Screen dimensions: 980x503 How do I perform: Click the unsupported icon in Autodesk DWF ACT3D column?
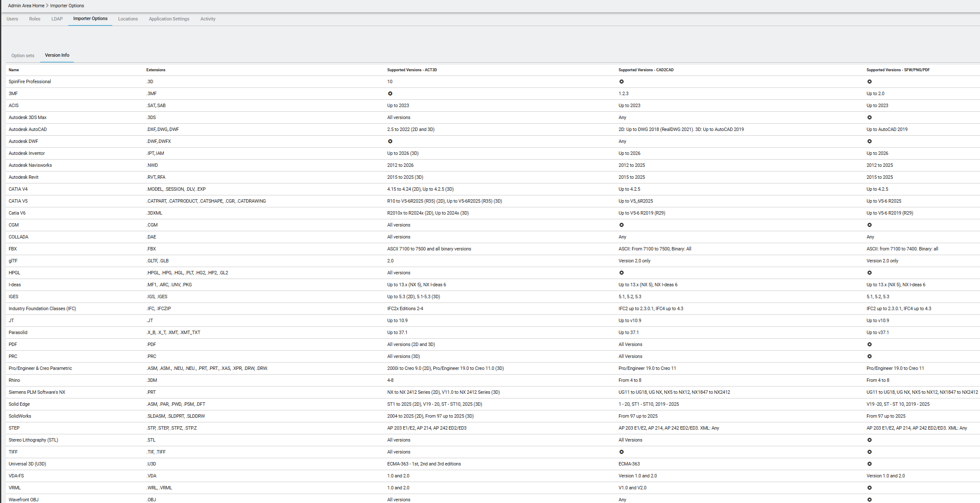pos(390,141)
